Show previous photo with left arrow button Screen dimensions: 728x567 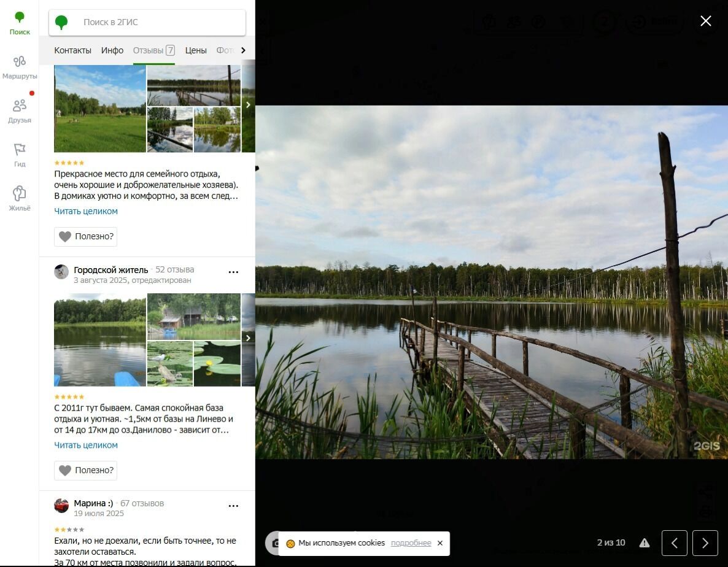(x=674, y=543)
